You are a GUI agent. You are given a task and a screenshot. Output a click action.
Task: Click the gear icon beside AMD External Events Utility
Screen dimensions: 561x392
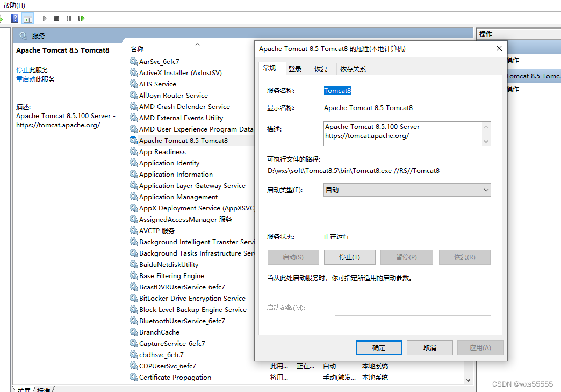click(x=133, y=118)
